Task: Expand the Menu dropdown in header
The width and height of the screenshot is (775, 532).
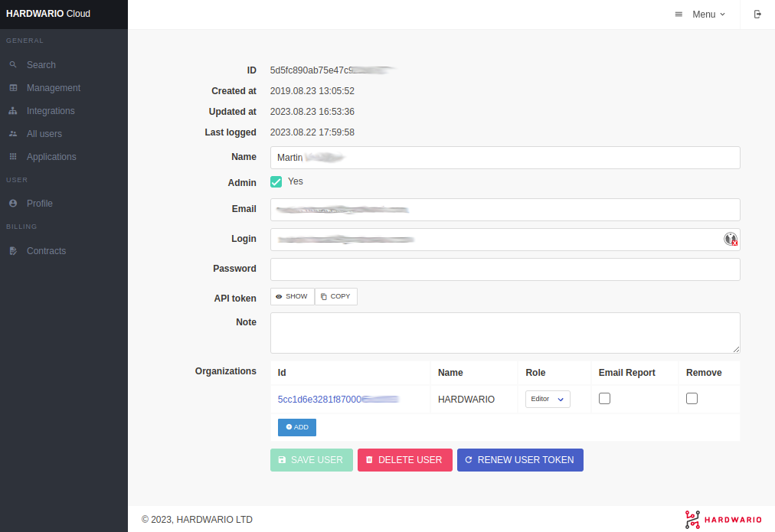Action: coord(700,15)
